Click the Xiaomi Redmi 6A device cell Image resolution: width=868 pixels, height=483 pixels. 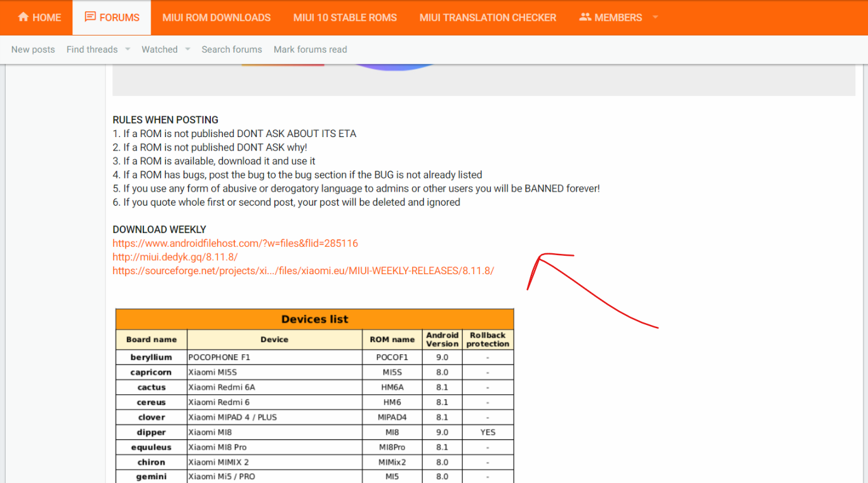tap(274, 387)
